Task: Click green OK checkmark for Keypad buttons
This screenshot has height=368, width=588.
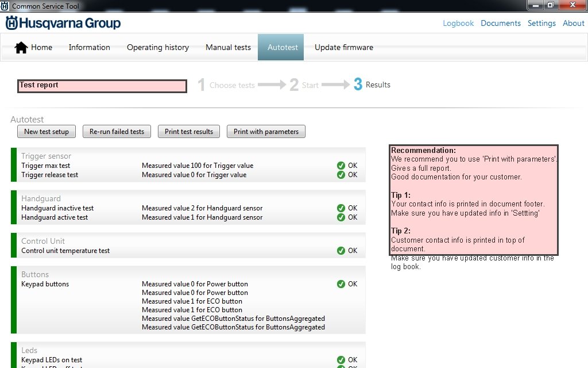Action: [341, 284]
